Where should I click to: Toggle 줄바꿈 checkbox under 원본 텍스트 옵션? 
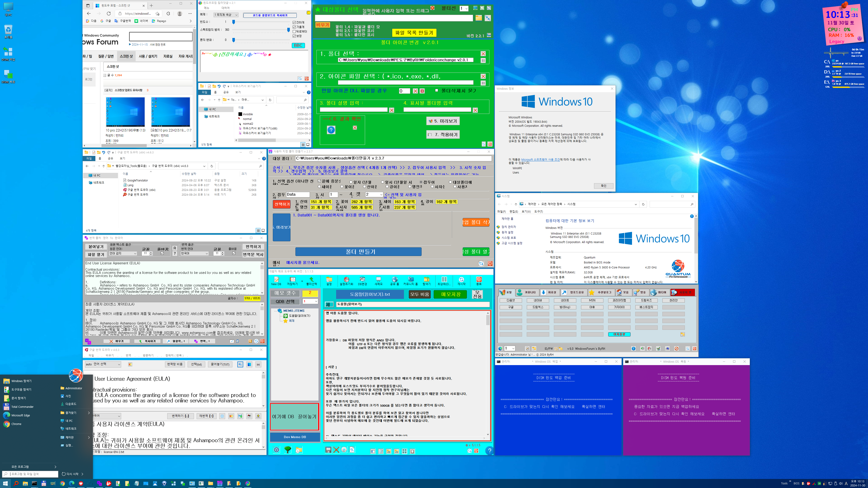point(162,253)
